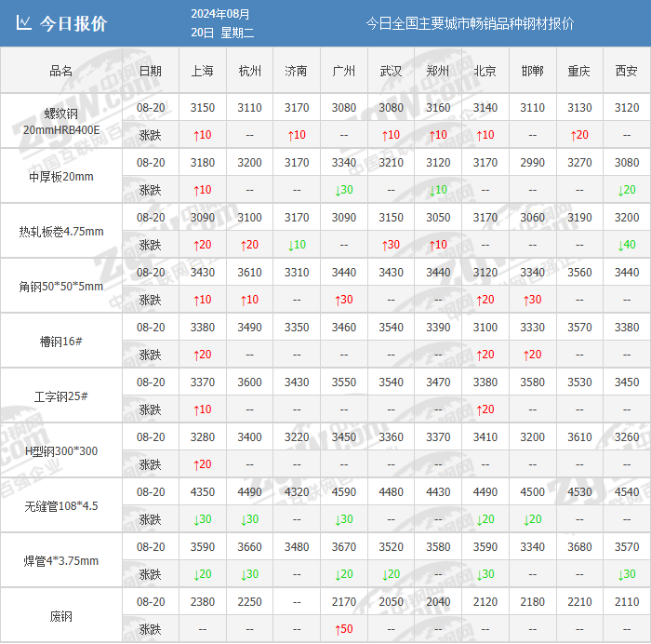Click 螺纹钢 Shanghai price 3150
Image resolution: width=651 pixels, height=644 pixels.
203,108
